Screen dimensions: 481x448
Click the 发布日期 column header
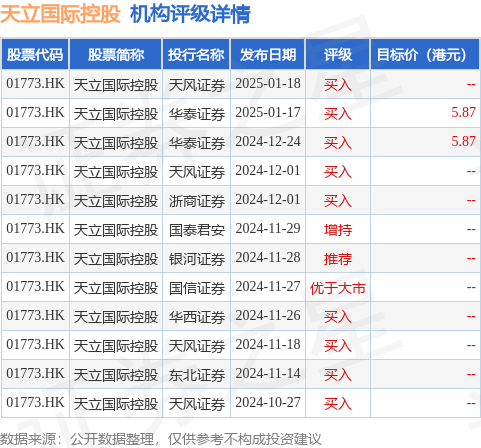click(x=268, y=54)
